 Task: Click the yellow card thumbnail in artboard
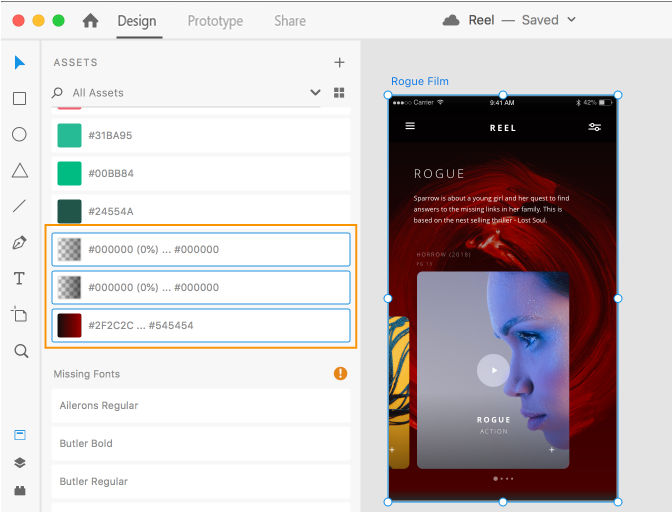pyautogui.click(x=399, y=392)
